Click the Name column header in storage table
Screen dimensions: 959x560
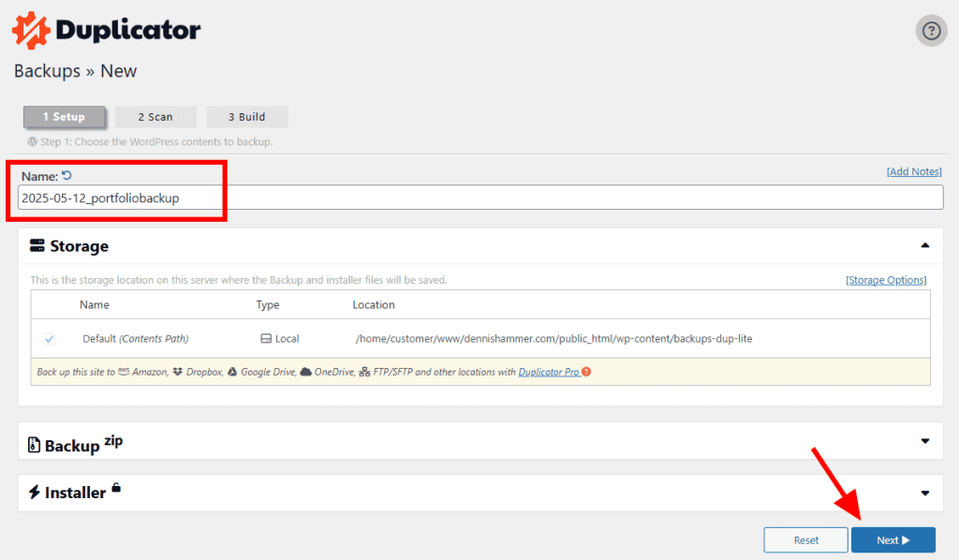(95, 304)
